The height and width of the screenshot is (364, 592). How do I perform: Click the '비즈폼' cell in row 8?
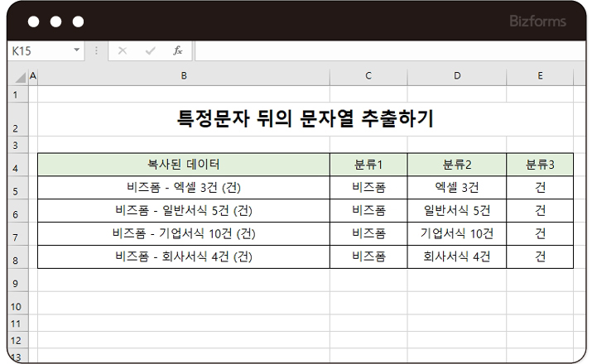368,257
